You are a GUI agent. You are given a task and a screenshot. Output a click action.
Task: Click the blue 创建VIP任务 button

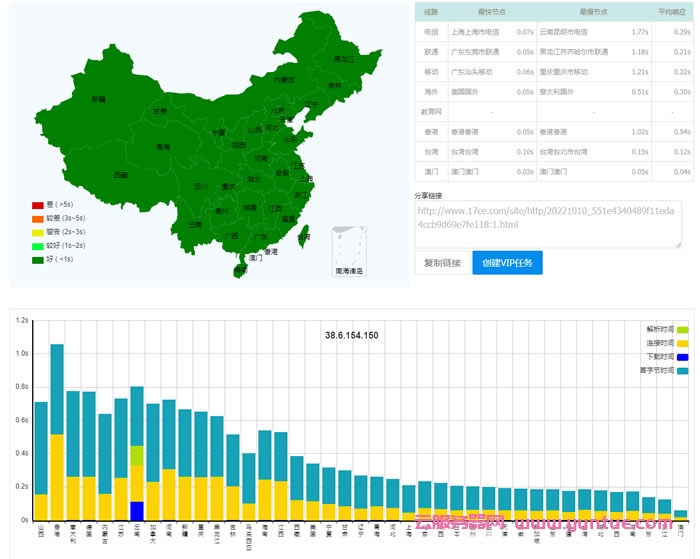pos(507,263)
